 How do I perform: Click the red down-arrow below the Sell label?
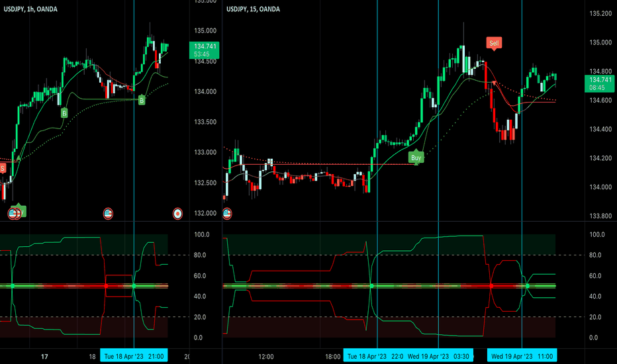coord(495,83)
